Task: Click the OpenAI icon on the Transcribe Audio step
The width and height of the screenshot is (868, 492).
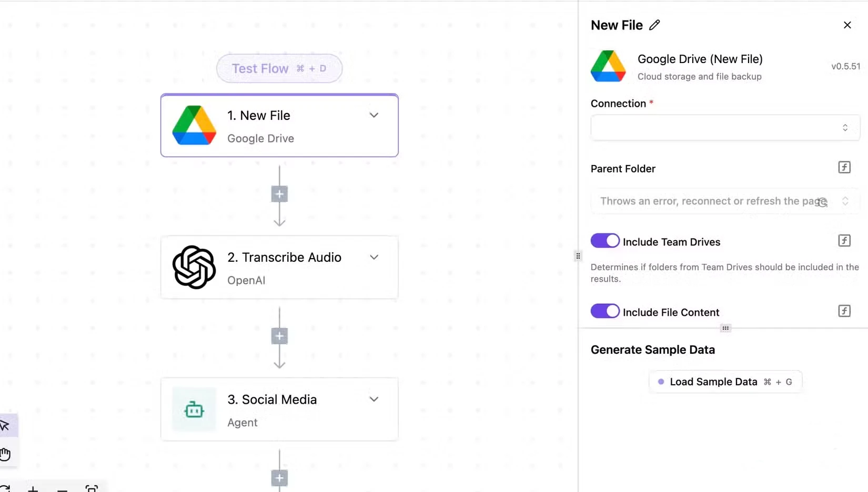Action: pyautogui.click(x=194, y=267)
